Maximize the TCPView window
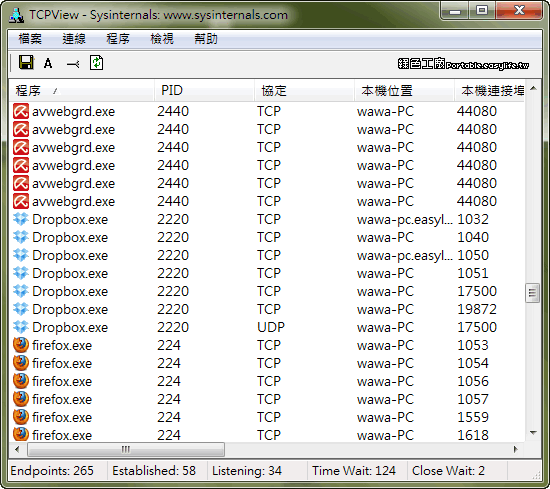 coord(482,11)
